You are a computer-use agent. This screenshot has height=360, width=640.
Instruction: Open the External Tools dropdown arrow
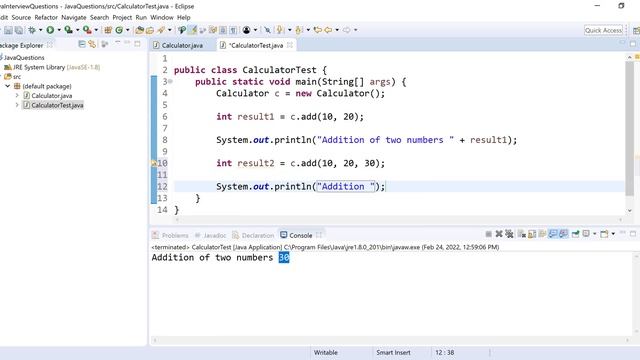click(96, 30)
